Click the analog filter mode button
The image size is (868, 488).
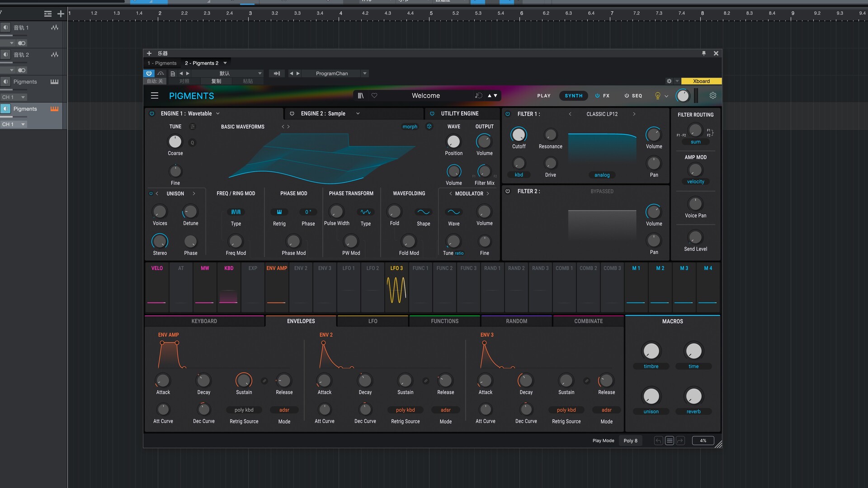[x=602, y=175]
